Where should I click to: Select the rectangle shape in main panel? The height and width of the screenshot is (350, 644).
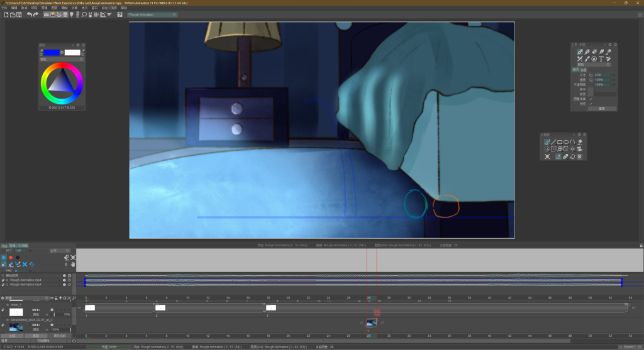point(560,142)
